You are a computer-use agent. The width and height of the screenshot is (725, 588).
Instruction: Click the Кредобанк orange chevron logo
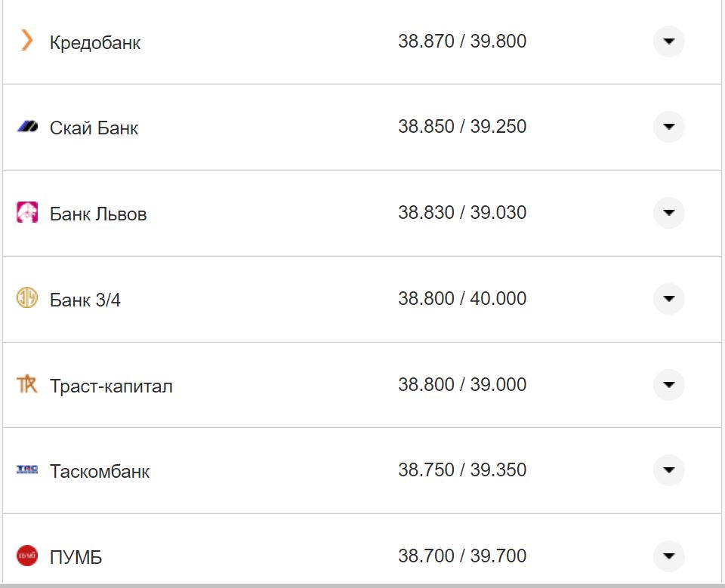(27, 41)
